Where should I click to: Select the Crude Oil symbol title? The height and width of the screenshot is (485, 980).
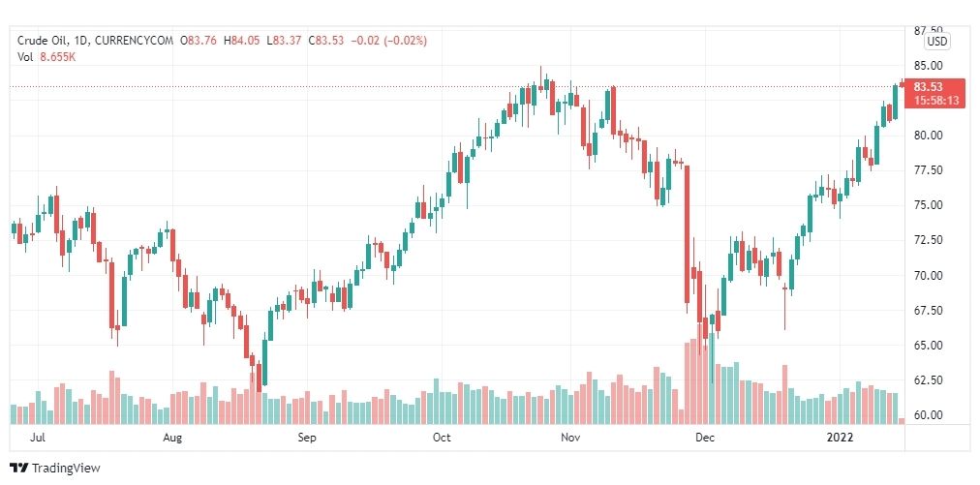[x=43, y=41]
